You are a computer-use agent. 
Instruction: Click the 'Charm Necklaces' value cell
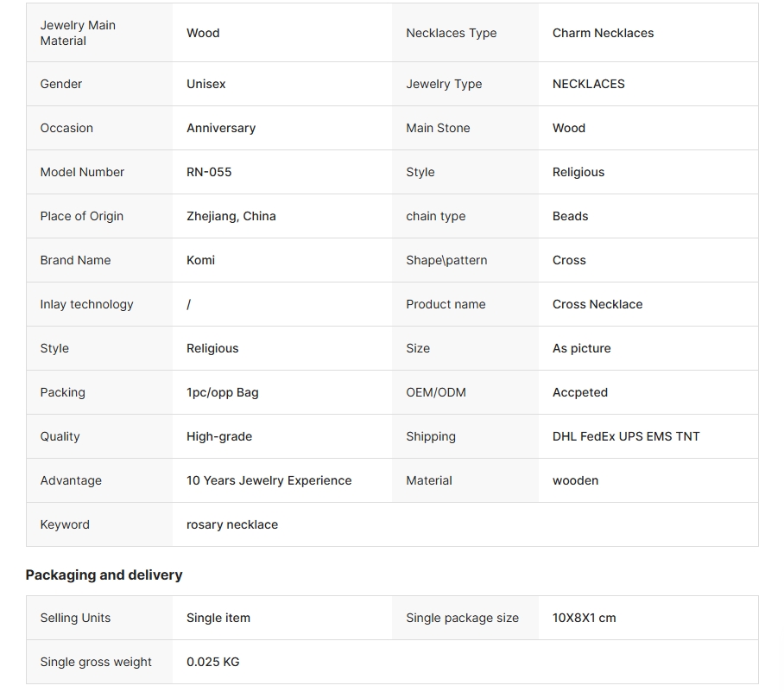[603, 33]
